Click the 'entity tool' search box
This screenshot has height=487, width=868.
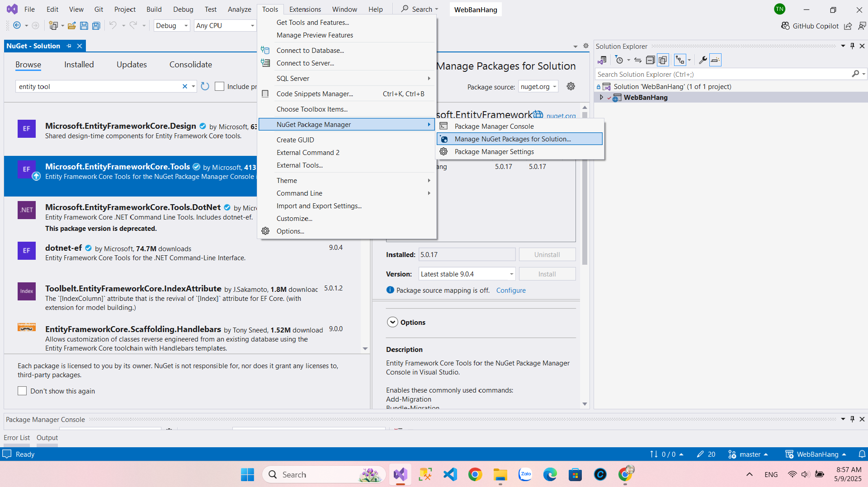coord(99,86)
